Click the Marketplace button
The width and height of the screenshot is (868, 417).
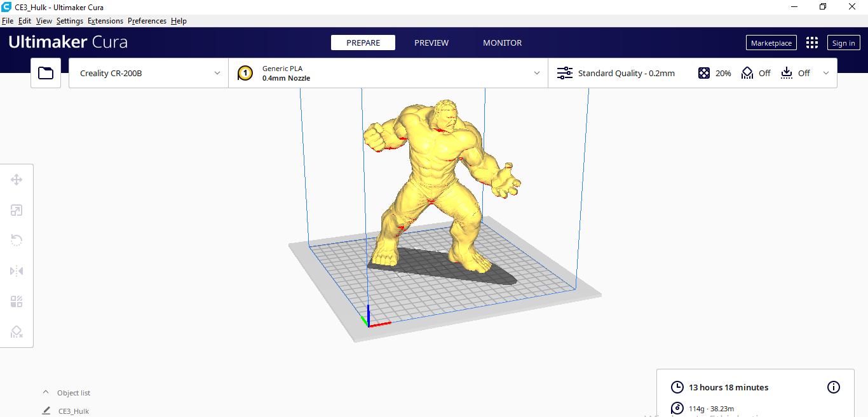click(771, 43)
